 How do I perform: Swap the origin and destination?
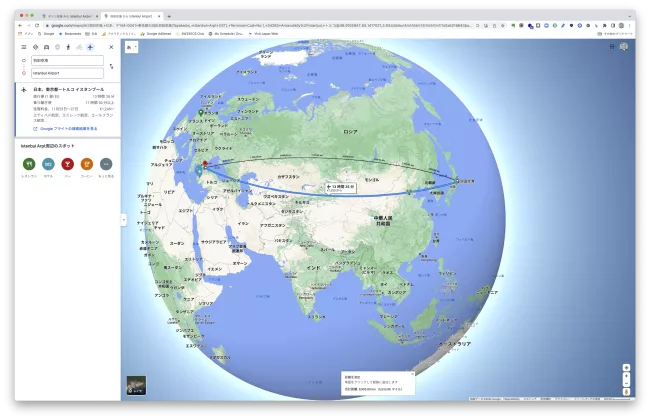[x=111, y=66]
